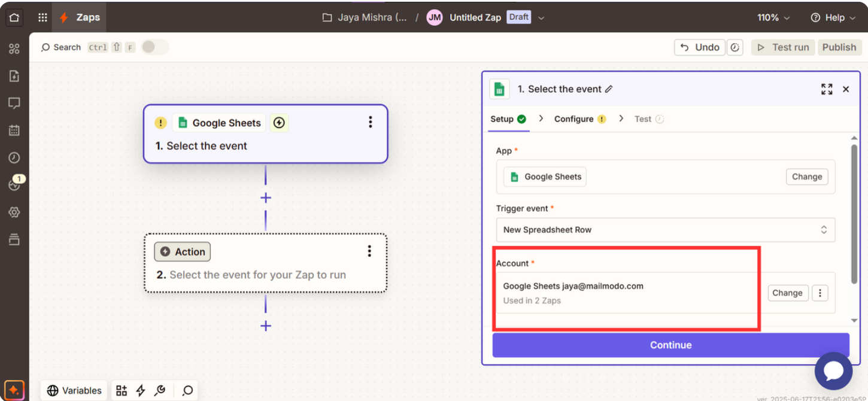The image size is (868, 401).
Task: Expand the Draft status dropdown chevron
Action: click(541, 18)
